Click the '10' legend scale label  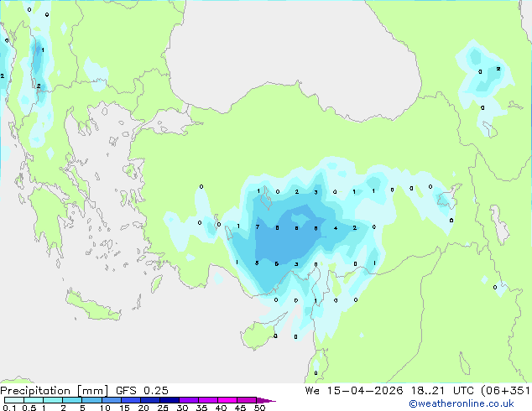coord(105,408)
